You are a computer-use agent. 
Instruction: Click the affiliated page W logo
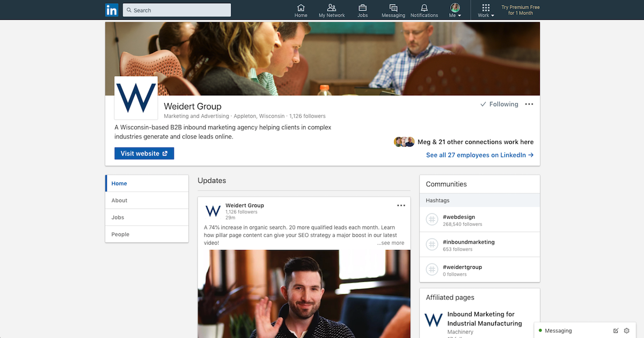[x=434, y=320]
